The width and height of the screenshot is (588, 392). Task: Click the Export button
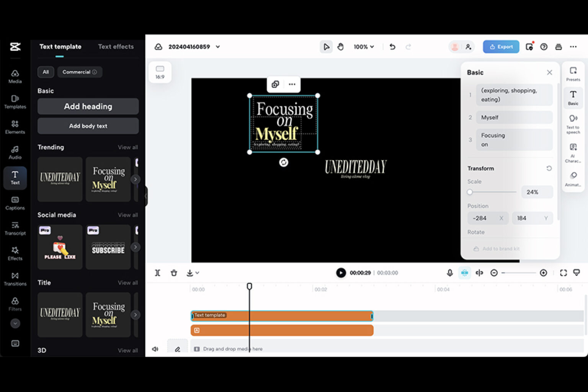[501, 47]
